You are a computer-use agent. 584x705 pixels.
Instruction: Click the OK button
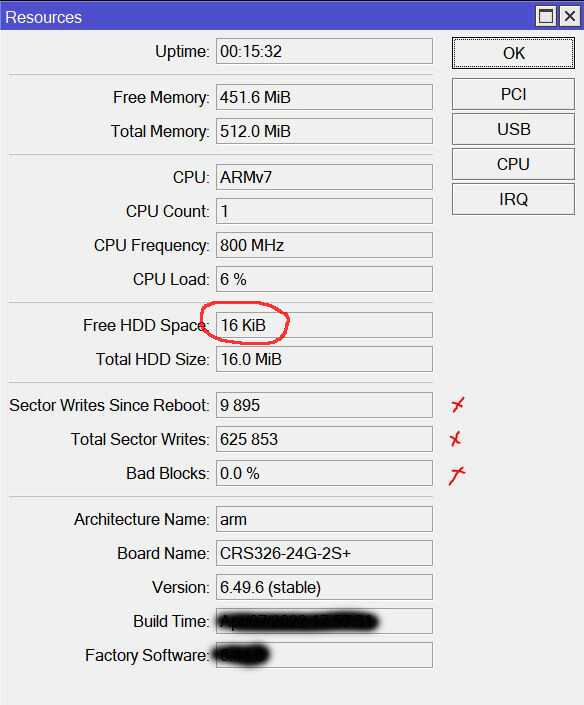[513, 53]
